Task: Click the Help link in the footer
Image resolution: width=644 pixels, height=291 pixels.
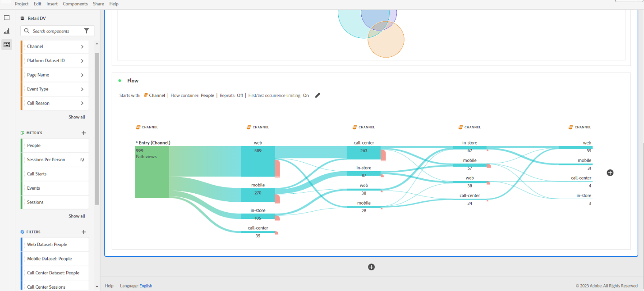Action: 109,286
